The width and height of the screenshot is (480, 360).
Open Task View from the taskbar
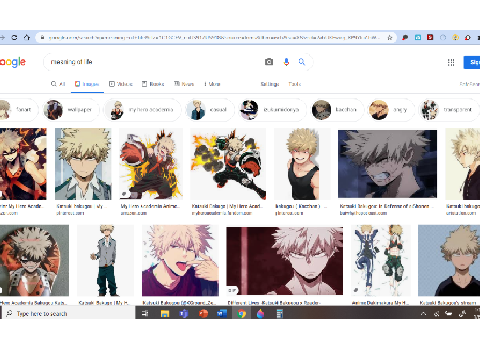(145, 313)
